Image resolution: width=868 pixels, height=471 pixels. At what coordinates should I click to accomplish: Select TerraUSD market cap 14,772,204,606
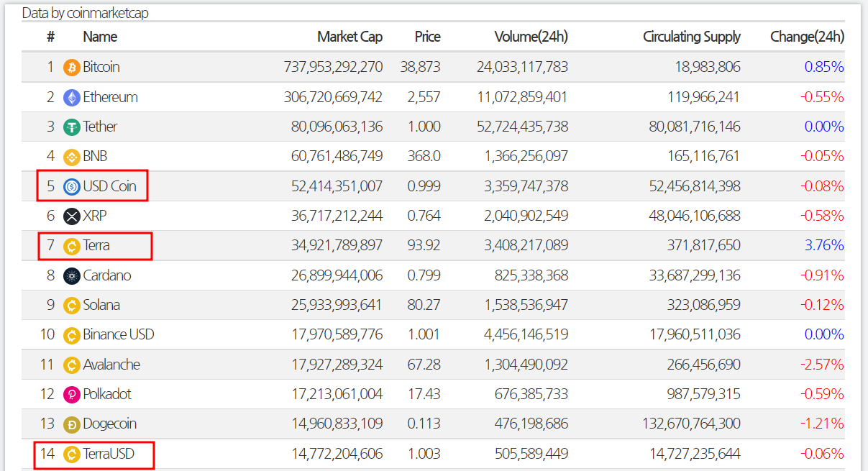[337, 454]
